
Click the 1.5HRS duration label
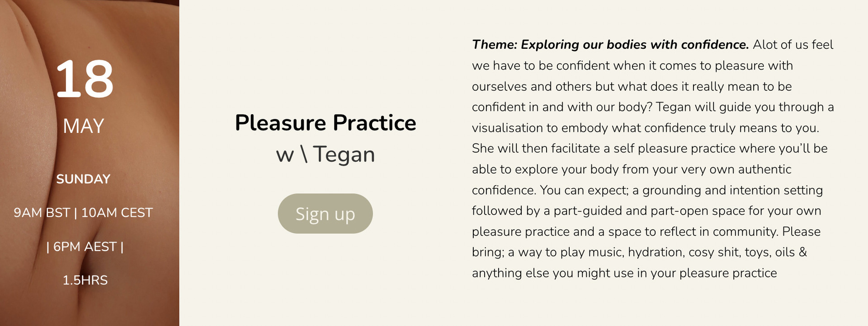point(85,280)
